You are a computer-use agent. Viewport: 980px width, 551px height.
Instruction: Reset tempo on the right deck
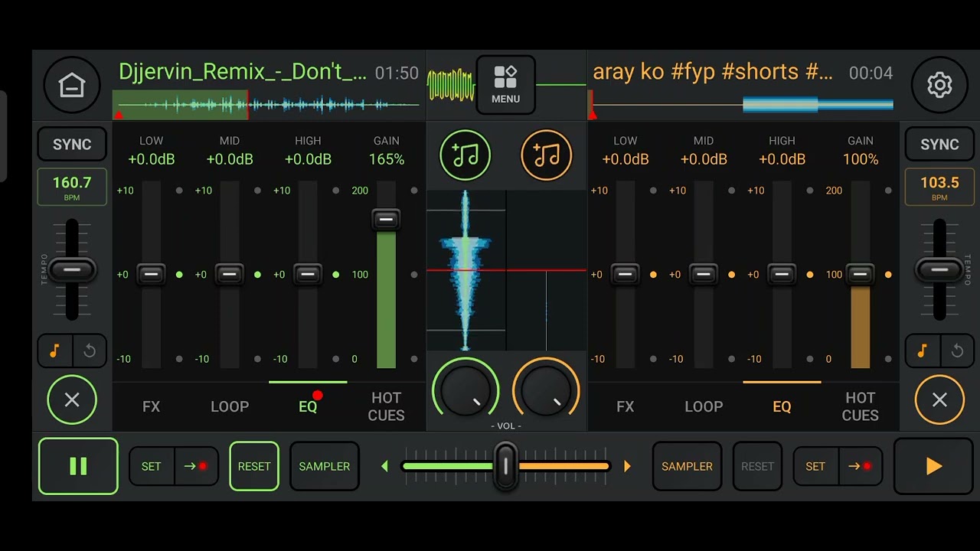click(957, 351)
